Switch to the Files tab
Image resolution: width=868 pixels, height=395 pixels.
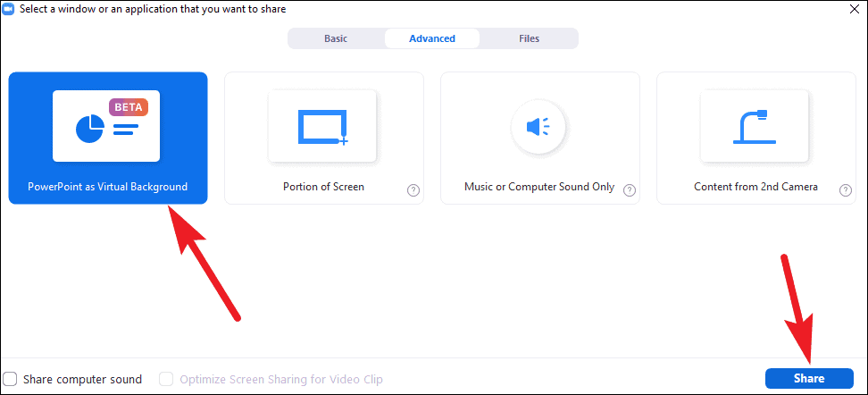tap(530, 38)
